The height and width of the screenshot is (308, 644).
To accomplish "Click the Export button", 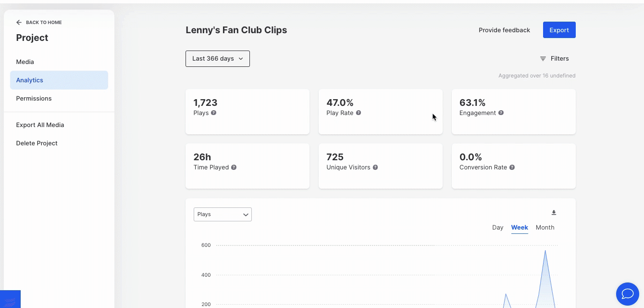I will (559, 30).
